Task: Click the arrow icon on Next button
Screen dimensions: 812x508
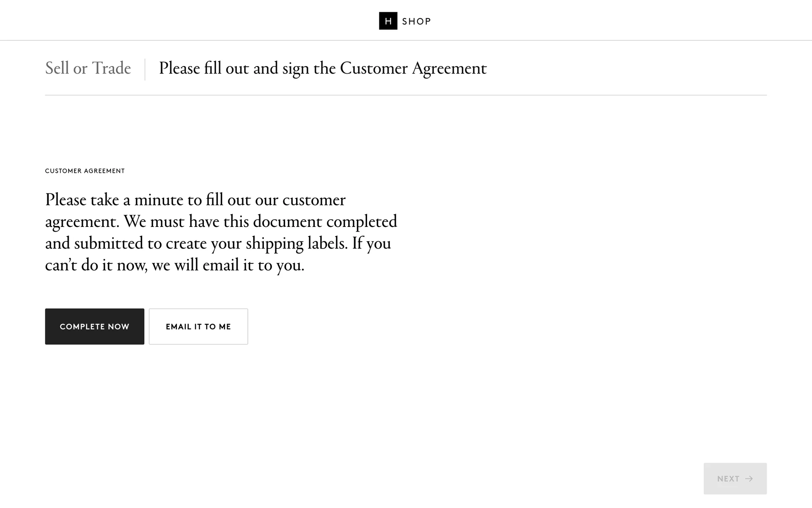Action: click(x=749, y=479)
